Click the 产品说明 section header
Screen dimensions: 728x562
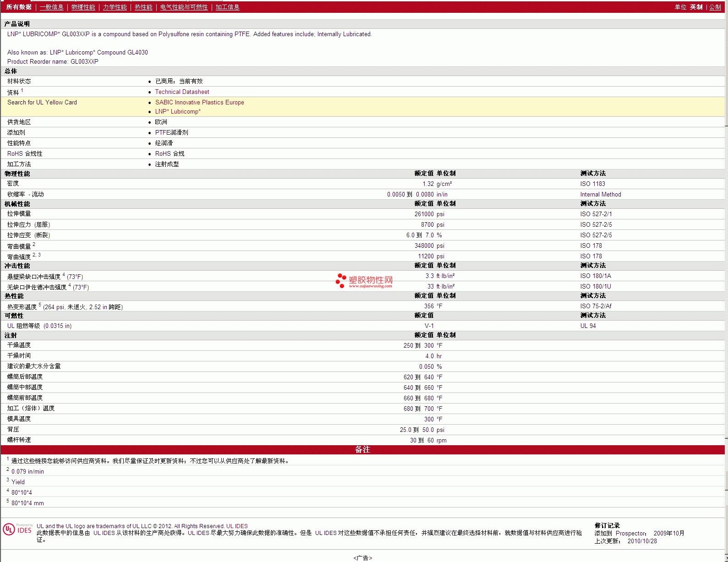pyautogui.click(x=17, y=24)
